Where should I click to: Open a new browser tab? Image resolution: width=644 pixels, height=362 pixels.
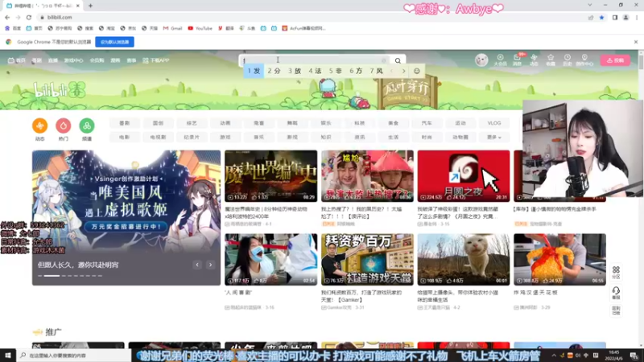click(x=90, y=6)
